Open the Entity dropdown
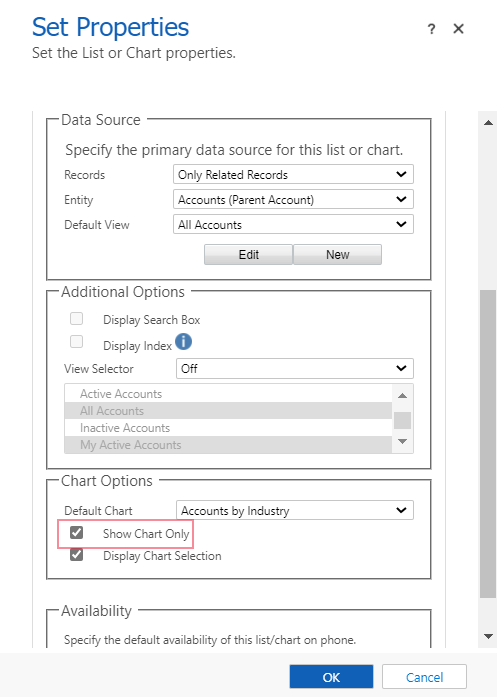 tap(293, 199)
